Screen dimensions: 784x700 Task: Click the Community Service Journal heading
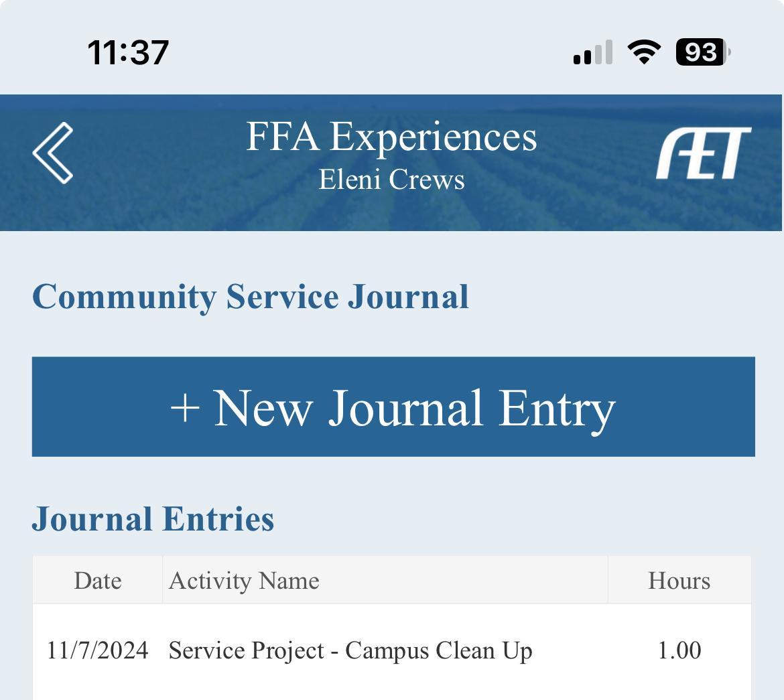click(x=251, y=297)
